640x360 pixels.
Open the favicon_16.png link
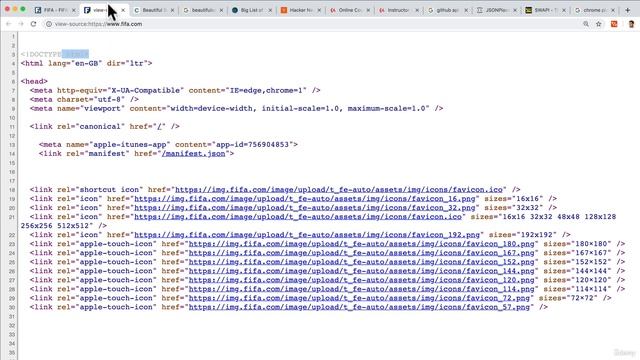(x=305, y=199)
